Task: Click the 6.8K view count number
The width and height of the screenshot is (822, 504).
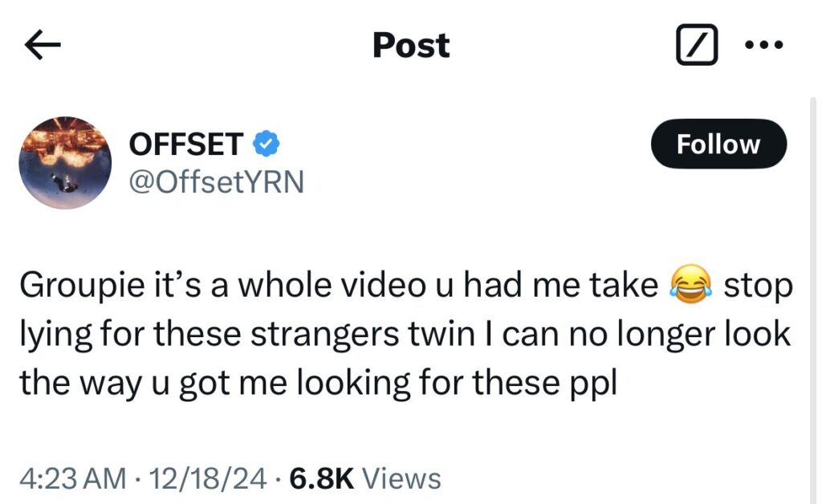Action: (321, 478)
